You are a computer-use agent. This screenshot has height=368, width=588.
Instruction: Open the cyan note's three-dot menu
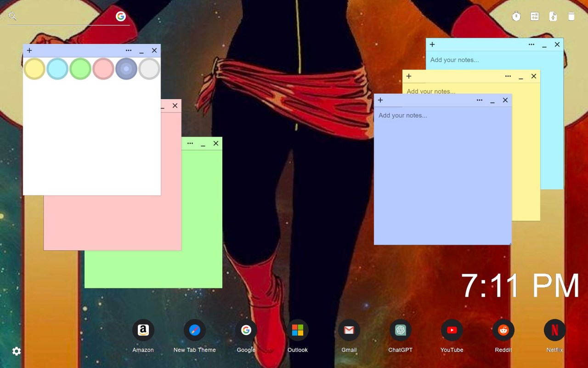coord(531,45)
